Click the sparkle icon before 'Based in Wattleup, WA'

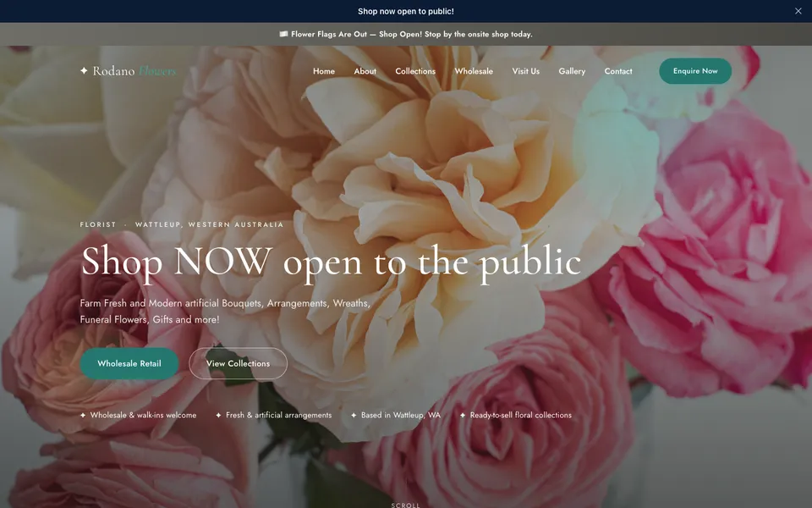[x=354, y=415]
